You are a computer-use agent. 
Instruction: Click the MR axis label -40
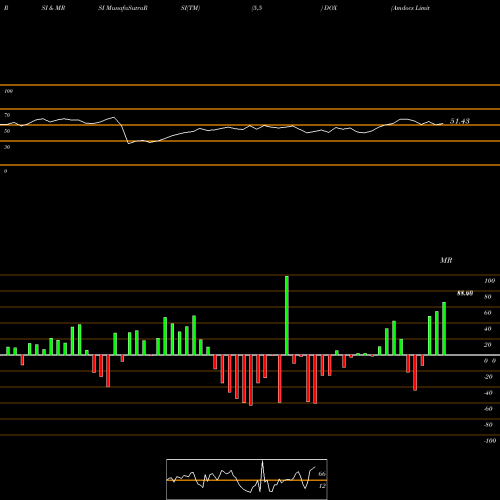pos(488,393)
